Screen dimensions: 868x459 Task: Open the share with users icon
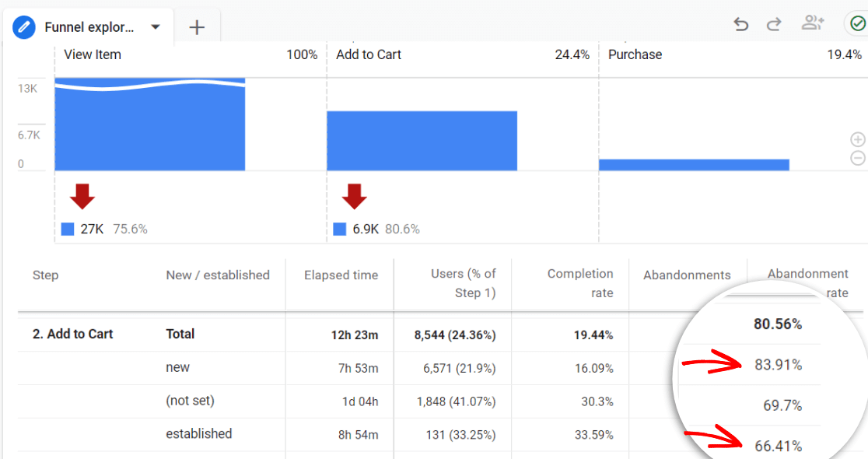coord(813,23)
